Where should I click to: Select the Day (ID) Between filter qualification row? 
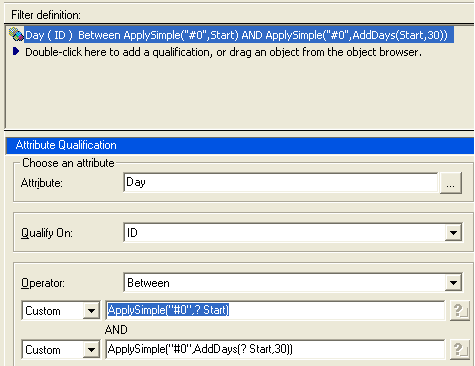pos(239,35)
